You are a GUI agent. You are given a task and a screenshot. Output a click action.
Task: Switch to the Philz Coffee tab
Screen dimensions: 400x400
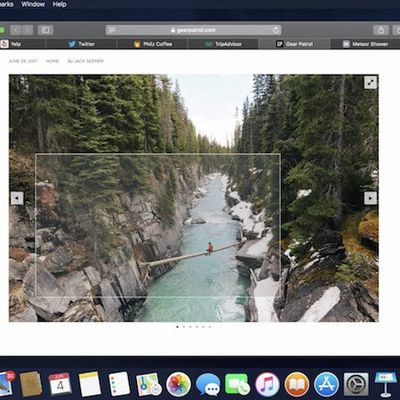153,44
